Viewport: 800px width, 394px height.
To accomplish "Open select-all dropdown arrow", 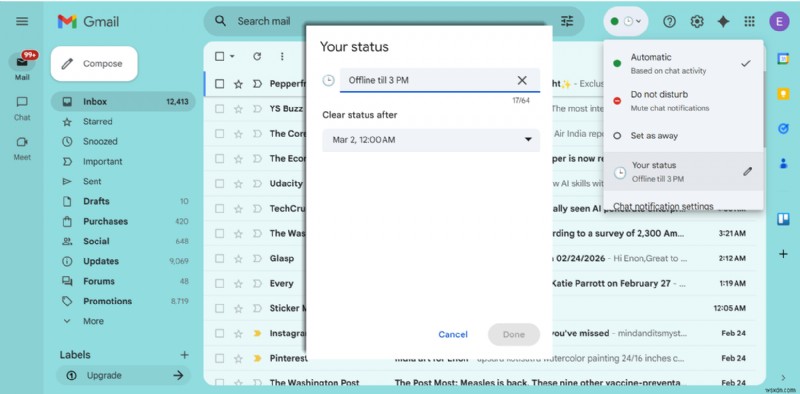I will click(233, 56).
